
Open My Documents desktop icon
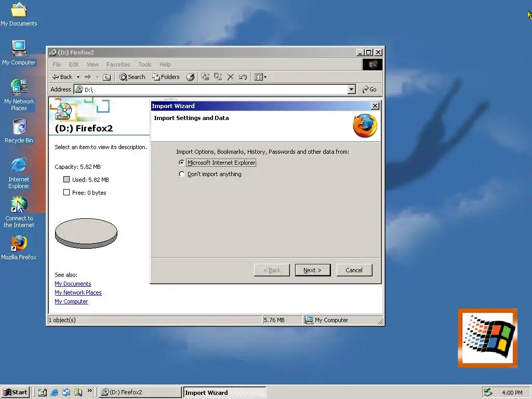[19, 14]
